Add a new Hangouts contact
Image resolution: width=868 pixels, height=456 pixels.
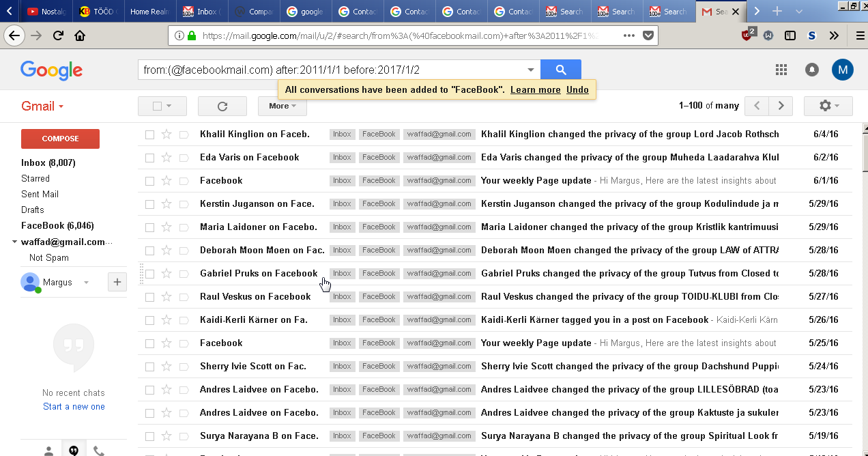pyautogui.click(x=117, y=282)
